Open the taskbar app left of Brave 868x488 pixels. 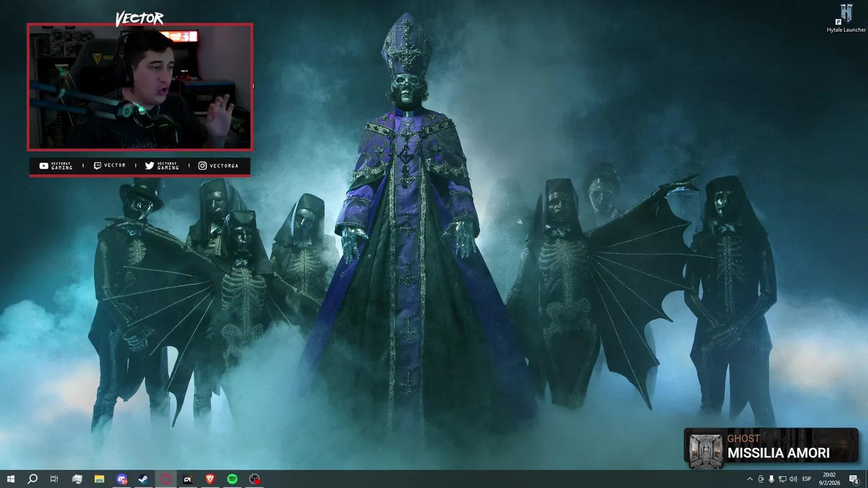coord(188,479)
